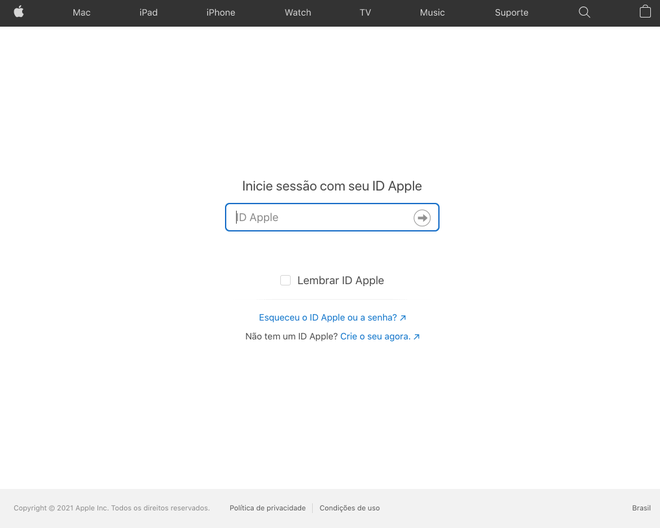Open Condições de uso footer link
Viewport: 660px width, 528px height.
point(349,508)
